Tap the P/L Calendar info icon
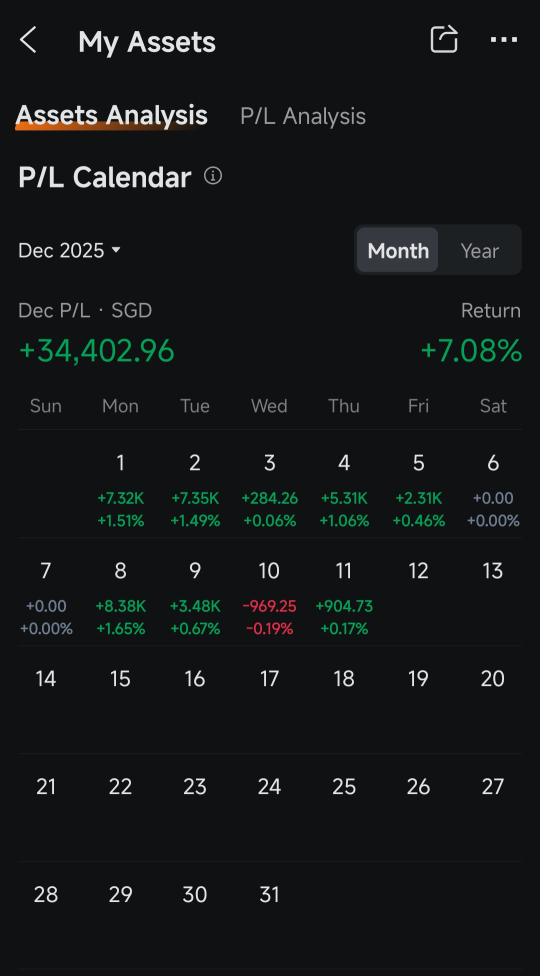540x976 pixels. 213,177
